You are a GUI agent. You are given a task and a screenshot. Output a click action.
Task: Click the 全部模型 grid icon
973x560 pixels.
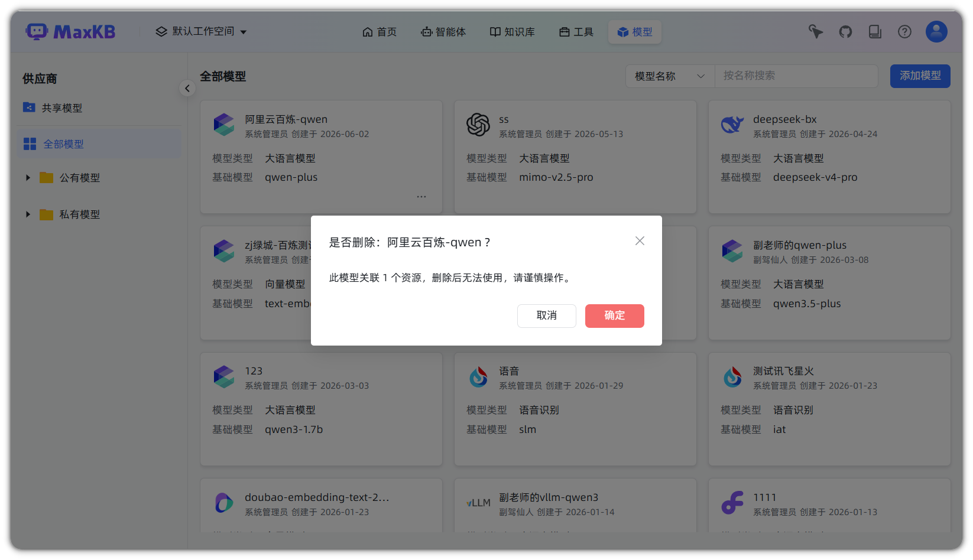click(x=30, y=144)
